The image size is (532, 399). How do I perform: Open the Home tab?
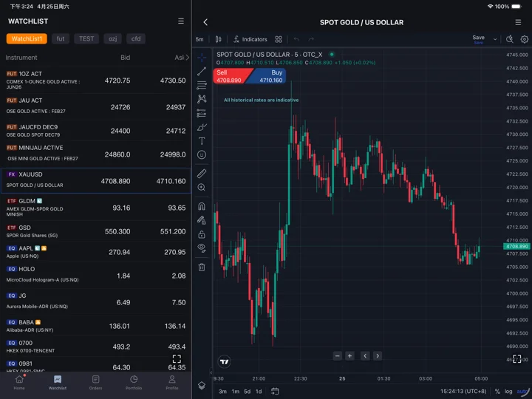19,383
